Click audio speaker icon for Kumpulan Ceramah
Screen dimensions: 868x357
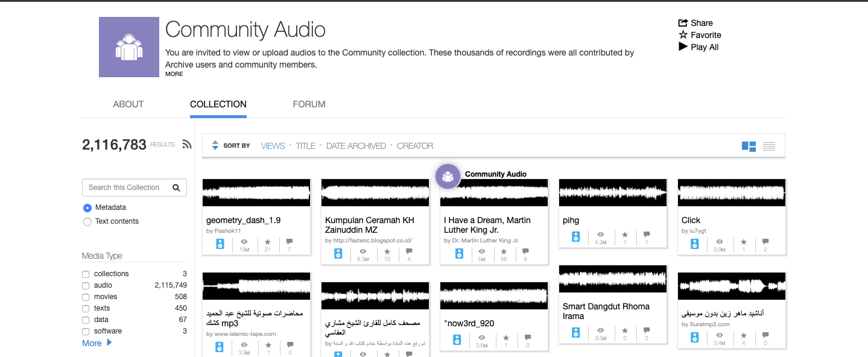tap(339, 253)
